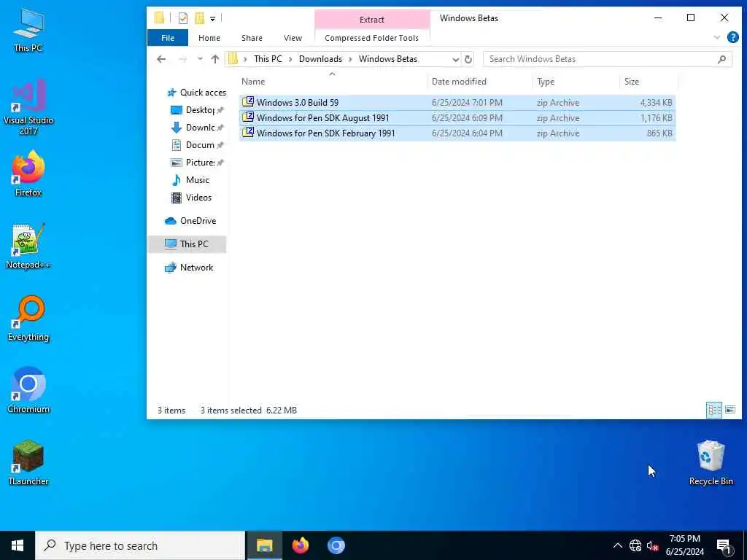Image resolution: width=747 pixels, height=560 pixels.
Task: Go up one folder level arrow
Action: point(215,59)
